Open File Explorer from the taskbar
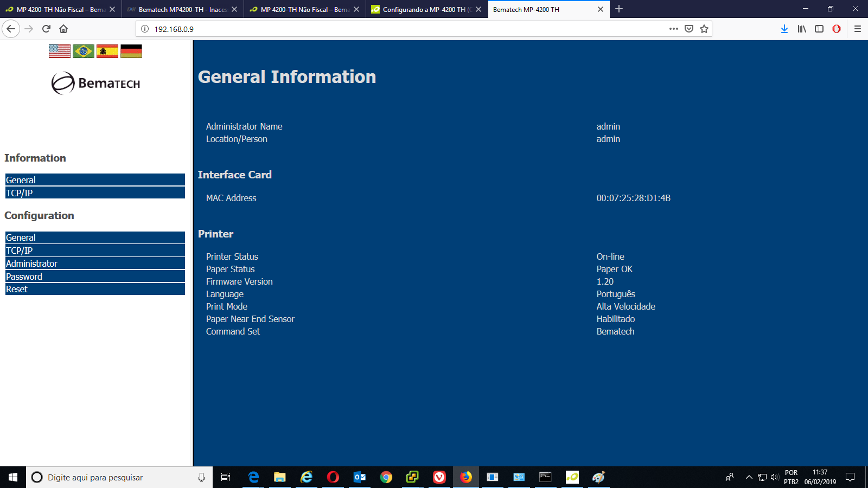The image size is (868, 488). click(279, 477)
